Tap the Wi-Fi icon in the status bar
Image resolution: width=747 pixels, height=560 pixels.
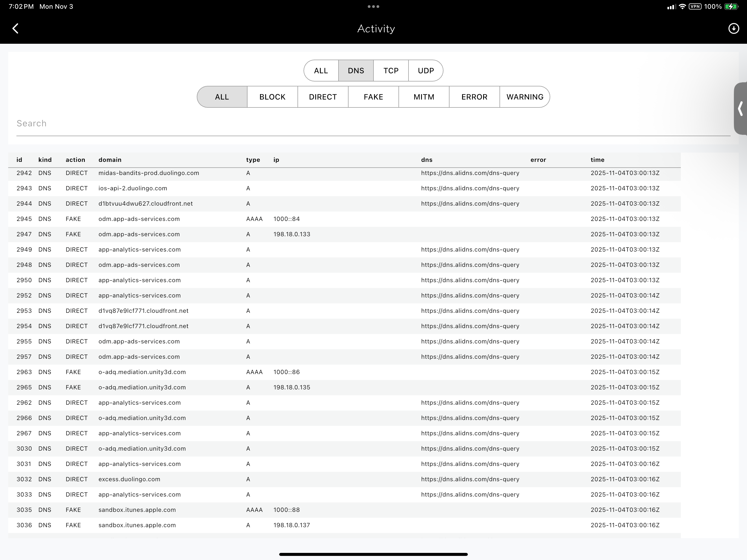point(682,6)
